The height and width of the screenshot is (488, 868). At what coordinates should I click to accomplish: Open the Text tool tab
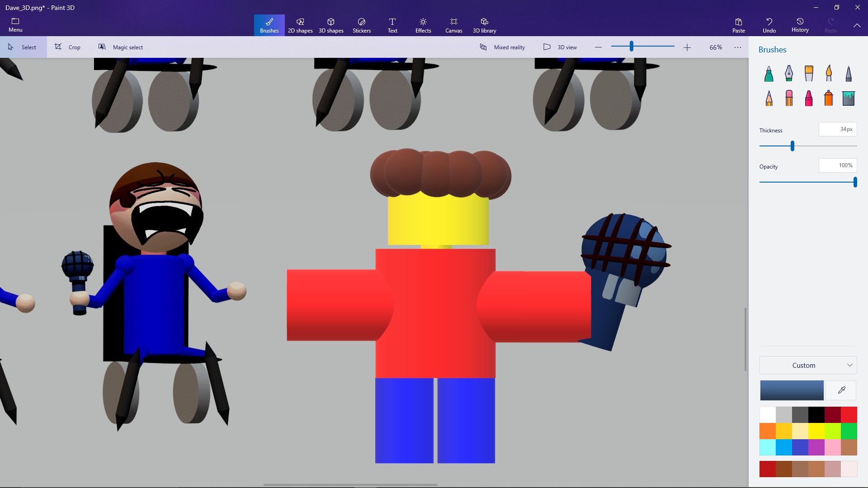pyautogui.click(x=392, y=25)
